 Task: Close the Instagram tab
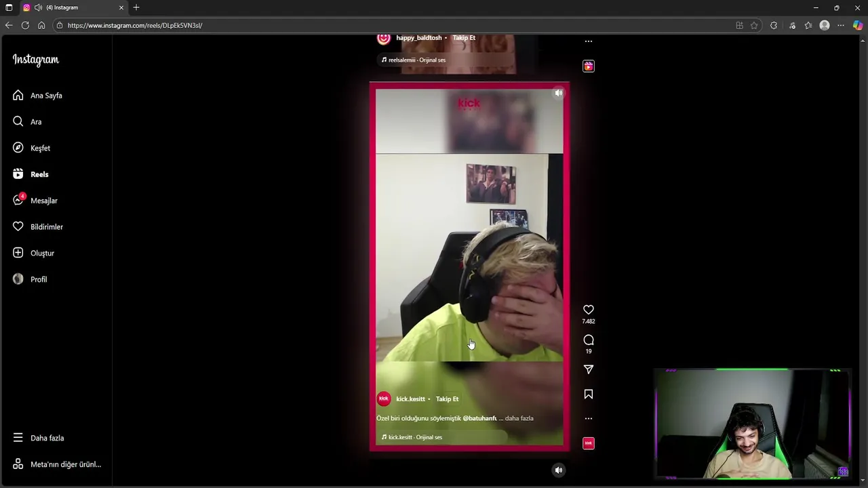click(x=121, y=7)
